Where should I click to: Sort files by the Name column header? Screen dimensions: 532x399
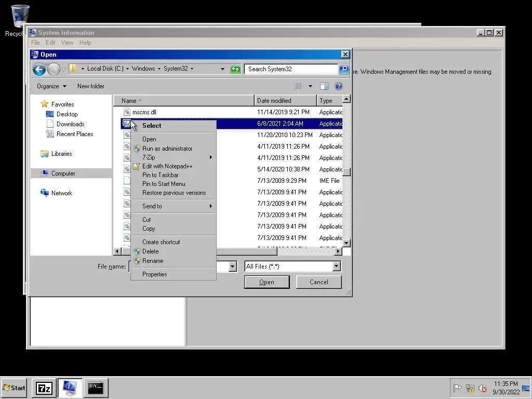(x=183, y=101)
